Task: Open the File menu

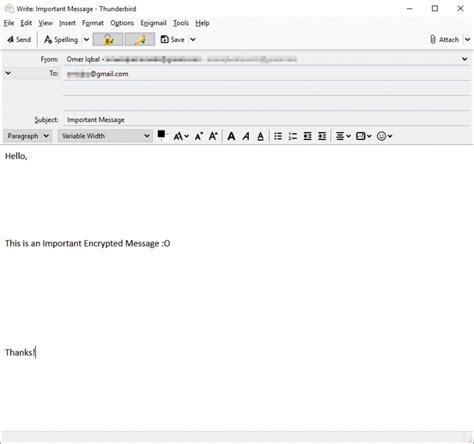Action: coord(9,23)
